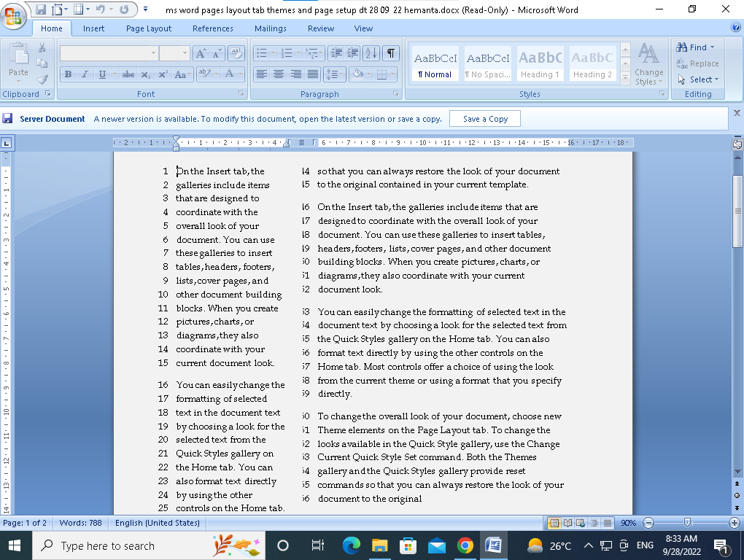Toggle Italic formatting

pos(85,74)
